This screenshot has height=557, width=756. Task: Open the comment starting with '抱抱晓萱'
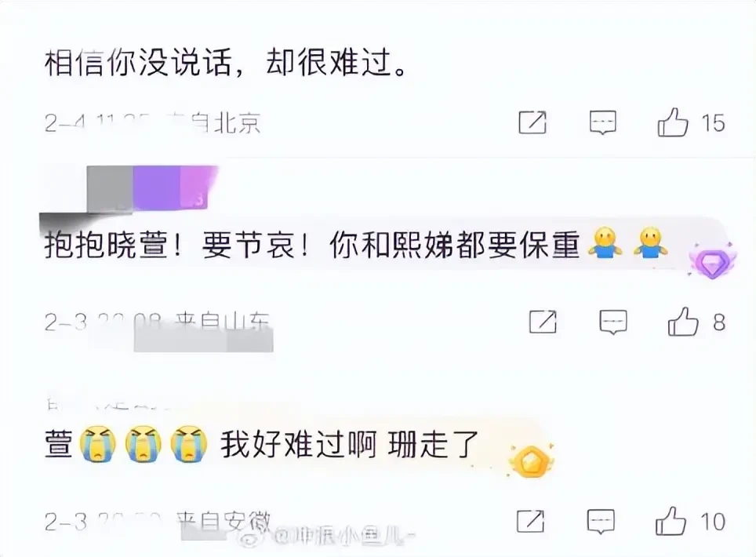(x=357, y=245)
